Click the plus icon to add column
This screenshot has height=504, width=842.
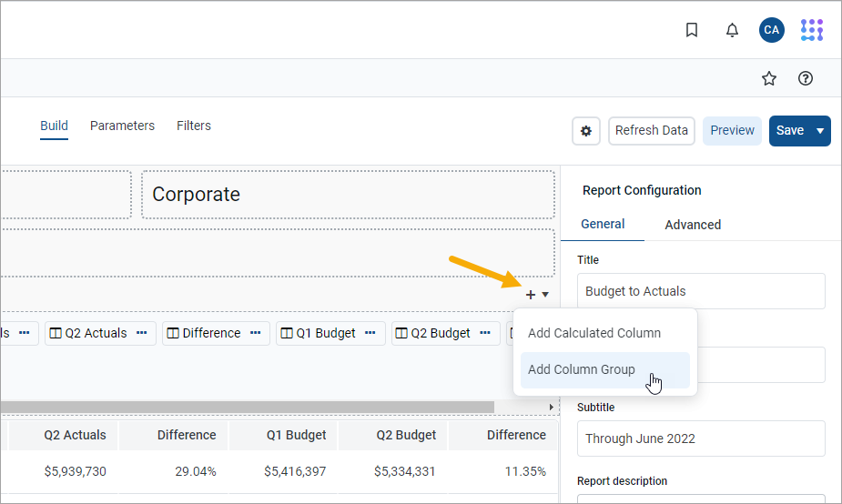click(x=531, y=295)
